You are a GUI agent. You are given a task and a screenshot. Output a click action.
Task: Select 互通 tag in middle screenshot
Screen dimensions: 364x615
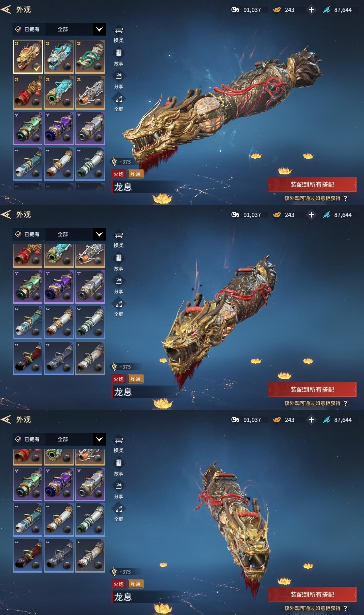point(135,379)
